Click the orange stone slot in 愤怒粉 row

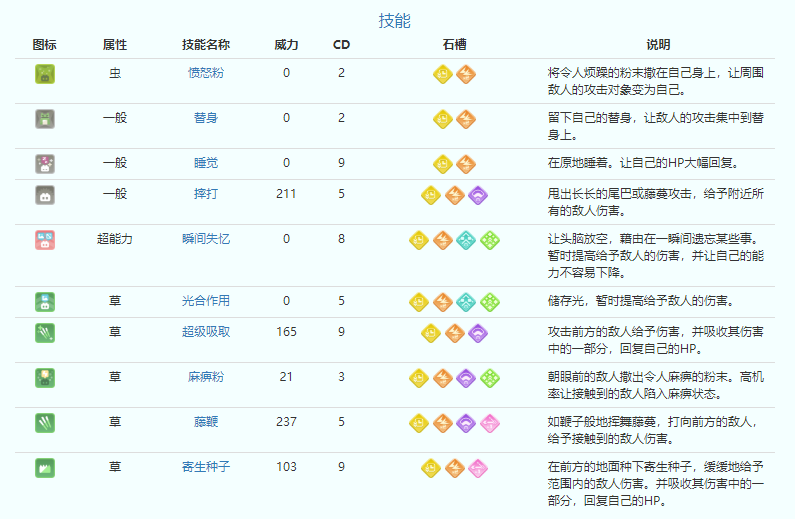466,74
